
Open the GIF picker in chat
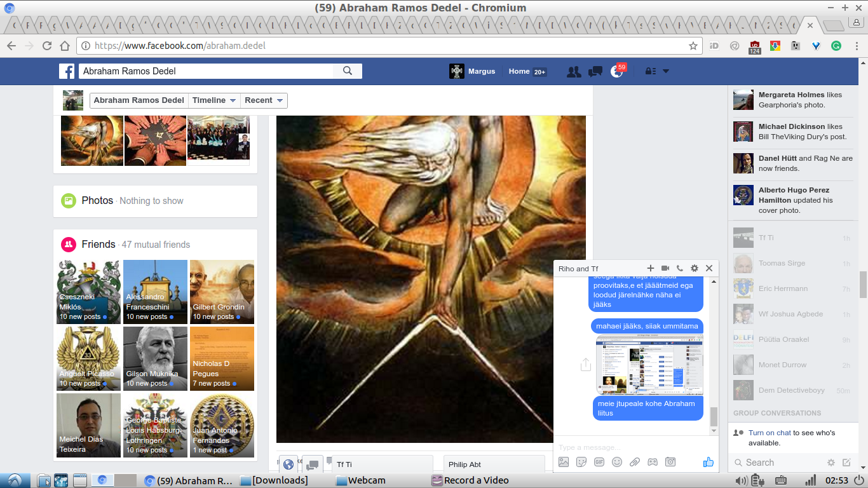(x=599, y=463)
